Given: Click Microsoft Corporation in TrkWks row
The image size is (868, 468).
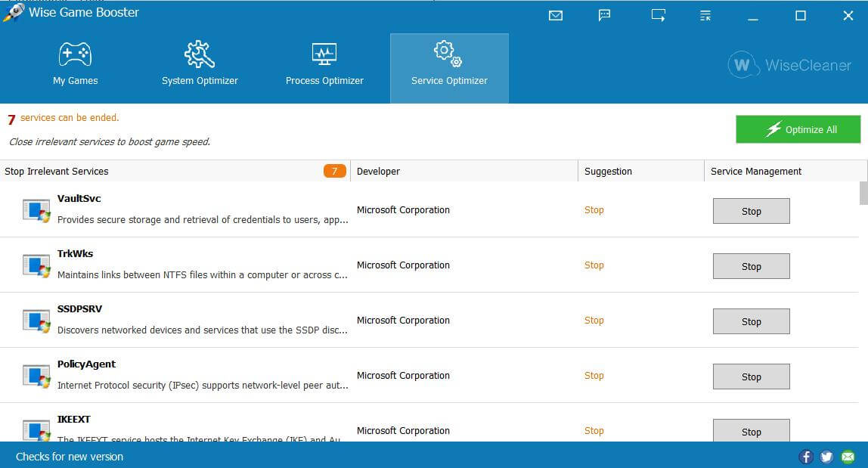Looking at the screenshot, I should (x=403, y=265).
